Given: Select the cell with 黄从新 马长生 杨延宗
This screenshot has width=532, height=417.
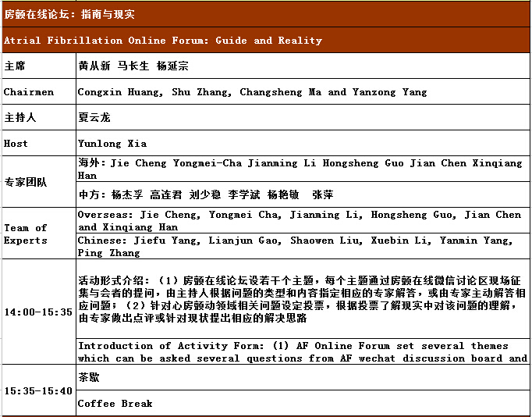Looking at the screenshot, I should pos(303,66).
